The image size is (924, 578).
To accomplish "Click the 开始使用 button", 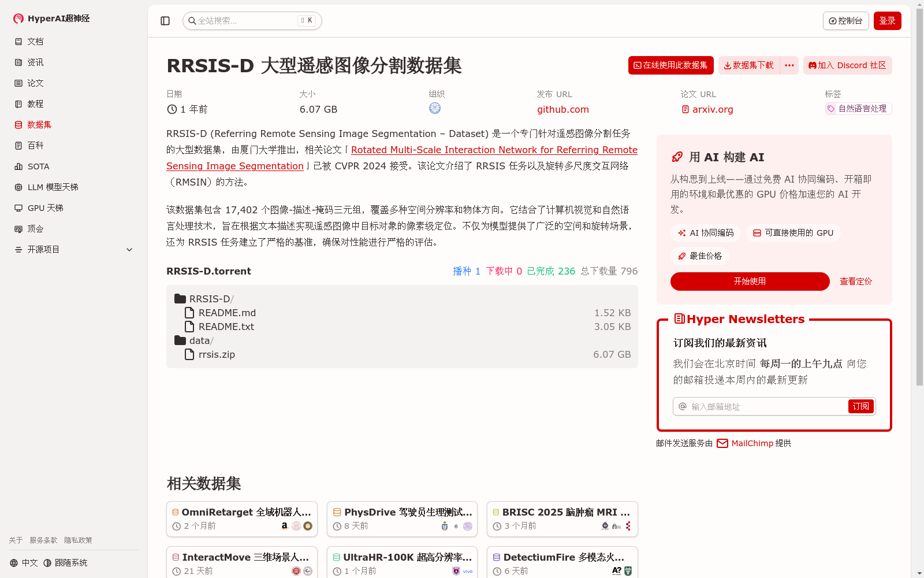I will [749, 281].
